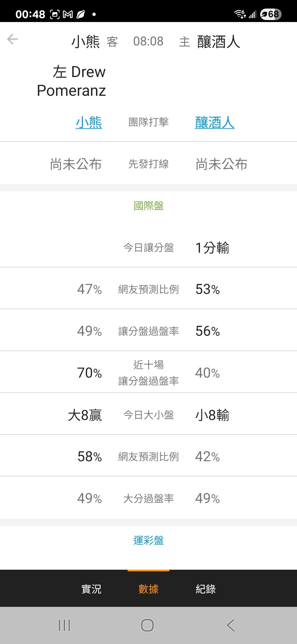The height and width of the screenshot is (644, 297).
Task: Open the 釀酒人 team batting link
Action: tap(215, 122)
